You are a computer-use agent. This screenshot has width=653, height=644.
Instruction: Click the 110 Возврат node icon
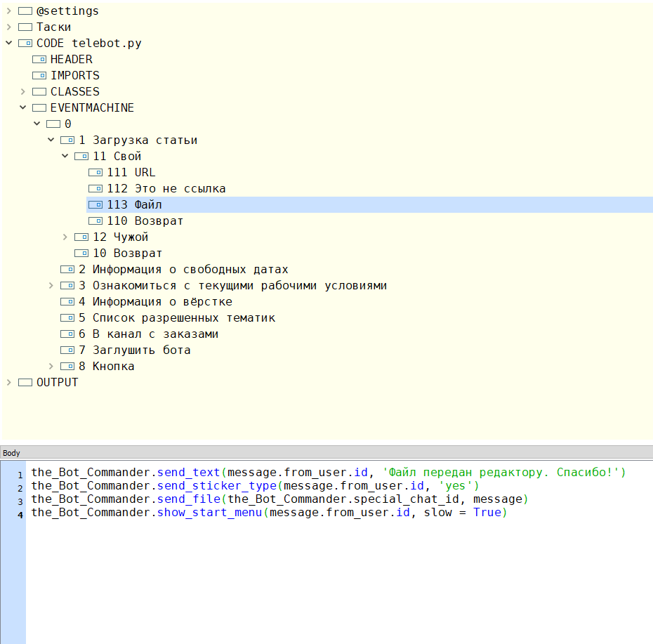[x=95, y=221]
